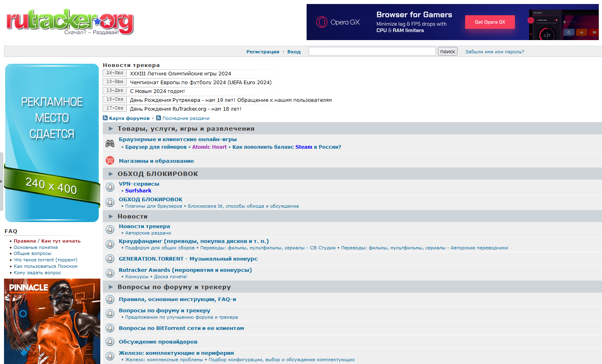Click the forum icon beside Обсуждение провайдеров
The height and width of the screenshot is (364, 602).
pyautogui.click(x=110, y=342)
